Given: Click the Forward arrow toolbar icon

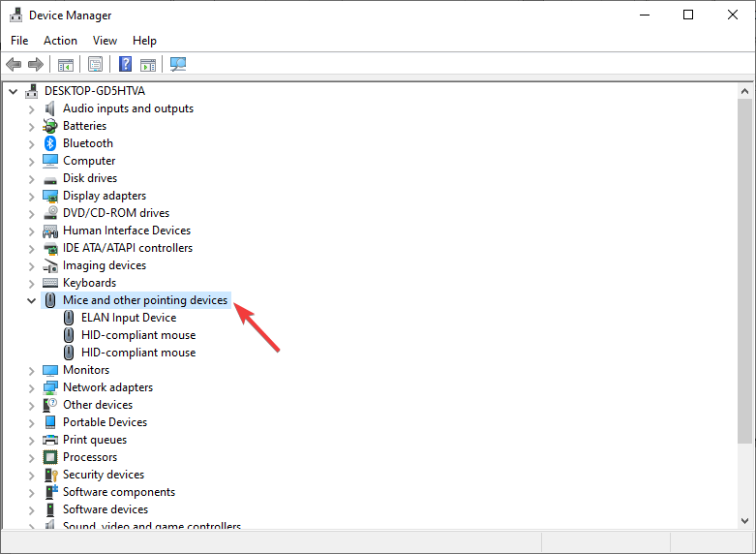Looking at the screenshot, I should click(x=36, y=64).
